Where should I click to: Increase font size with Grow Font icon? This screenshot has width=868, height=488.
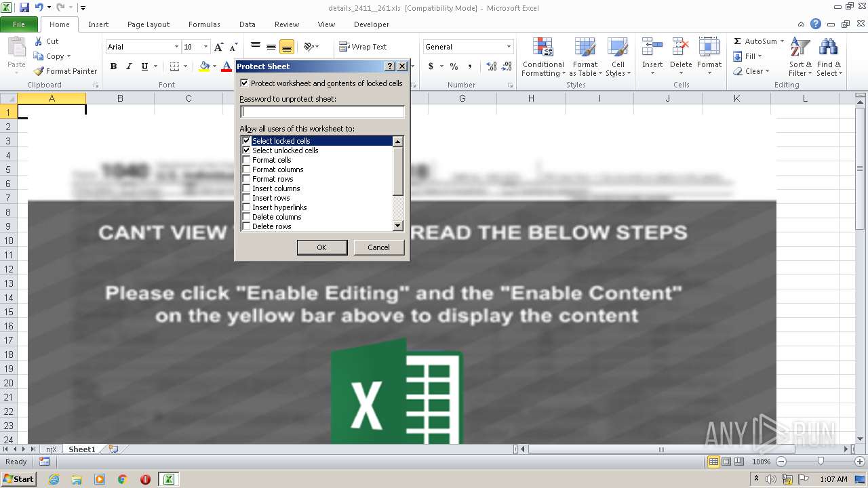tap(218, 47)
